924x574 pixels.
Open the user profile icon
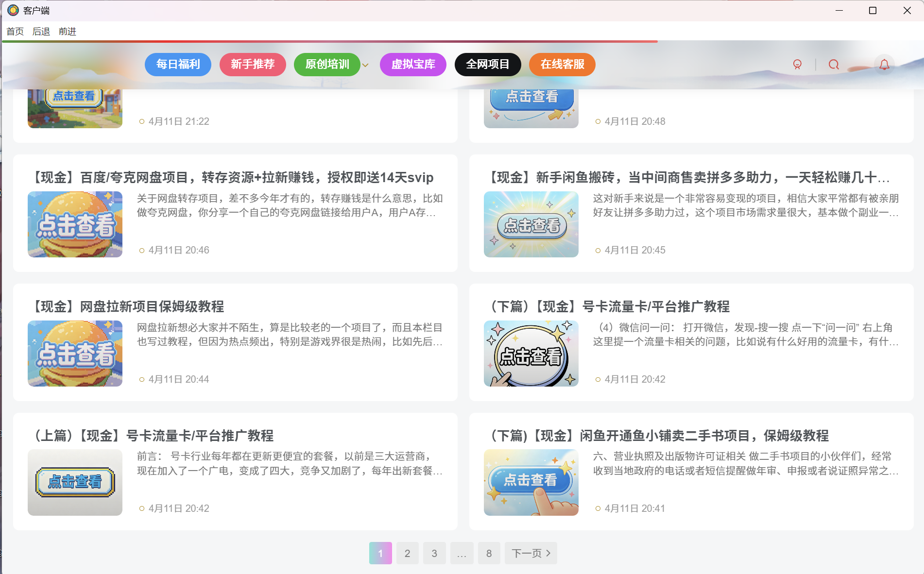pos(796,64)
